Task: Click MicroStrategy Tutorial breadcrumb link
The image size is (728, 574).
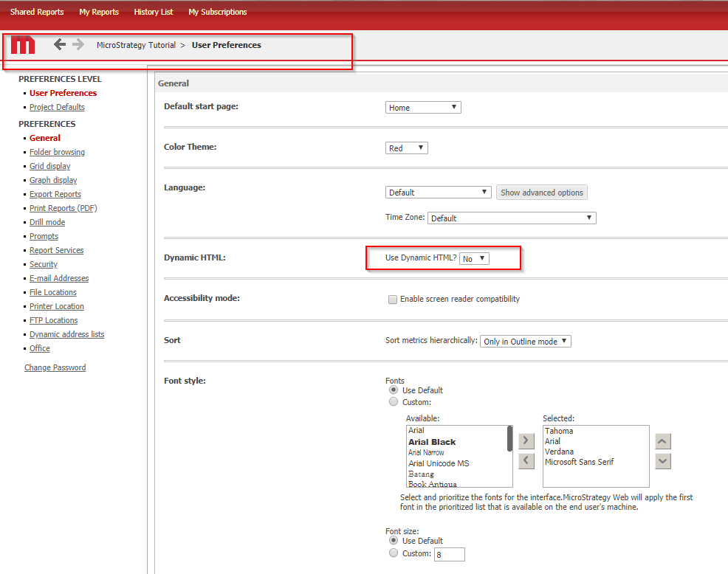Action: pos(136,45)
